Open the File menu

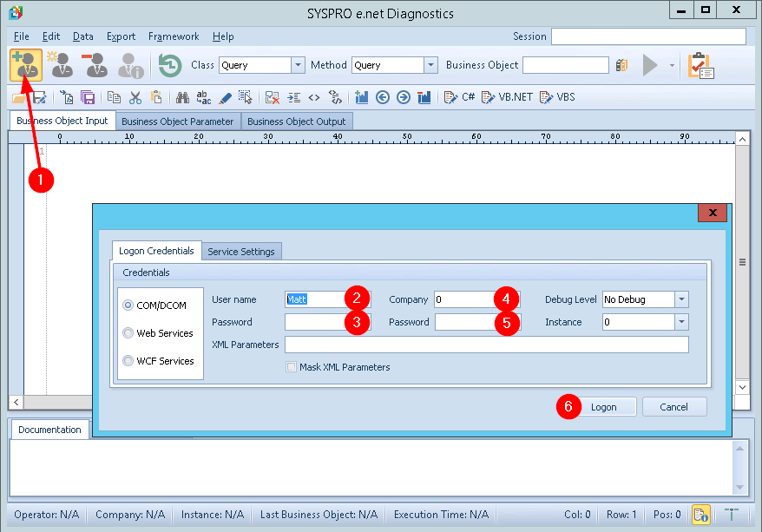(x=22, y=36)
